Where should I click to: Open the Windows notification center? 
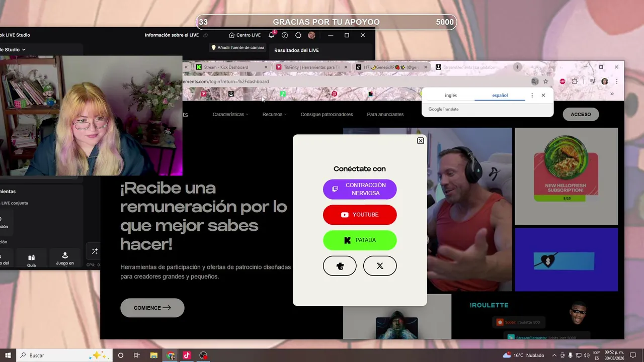coord(633,355)
